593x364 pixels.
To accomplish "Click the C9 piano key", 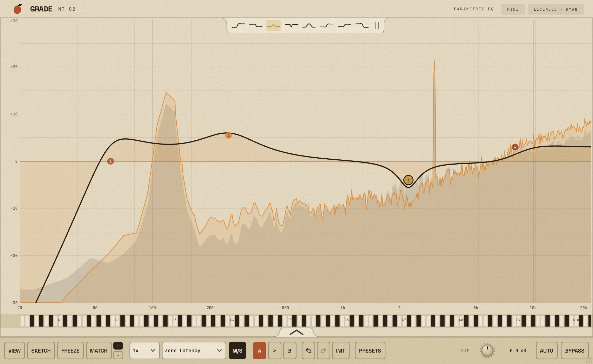I will [x=518, y=321].
